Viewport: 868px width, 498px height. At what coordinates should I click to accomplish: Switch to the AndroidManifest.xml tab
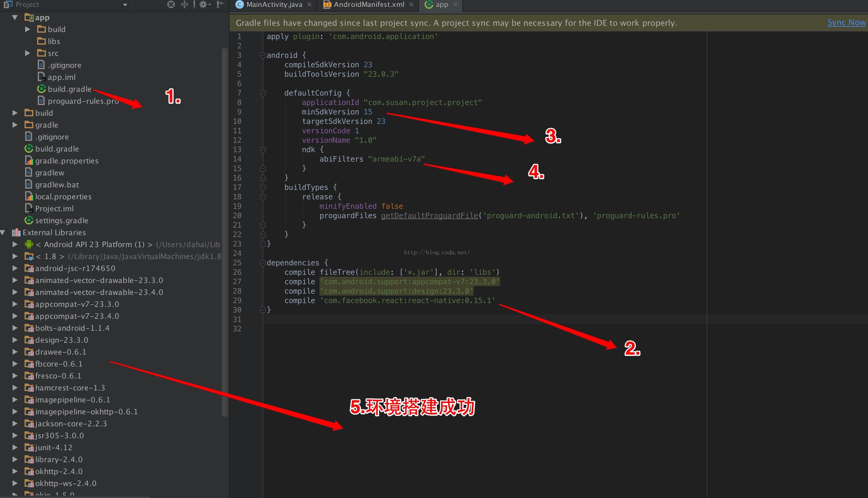[x=369, y=4]
